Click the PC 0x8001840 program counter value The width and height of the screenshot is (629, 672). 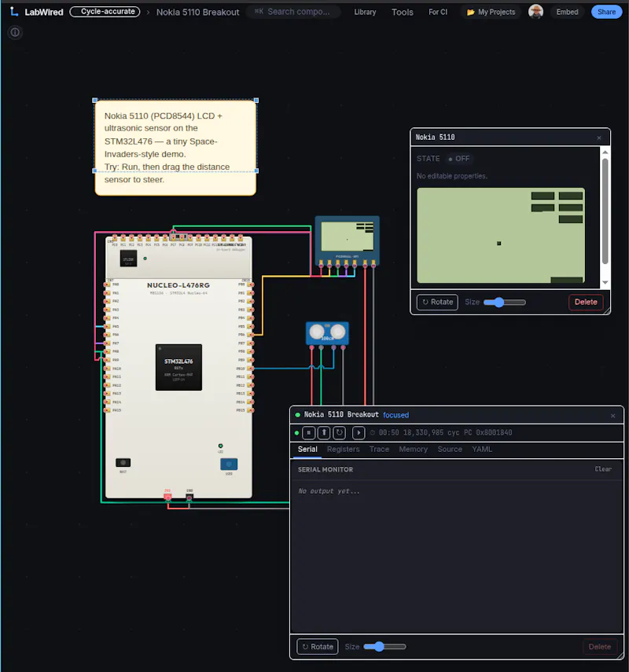click(488, 432)
